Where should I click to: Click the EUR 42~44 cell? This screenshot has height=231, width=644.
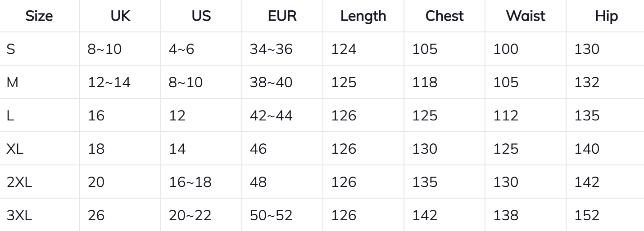pyautogui.click(x=270, y=115)
